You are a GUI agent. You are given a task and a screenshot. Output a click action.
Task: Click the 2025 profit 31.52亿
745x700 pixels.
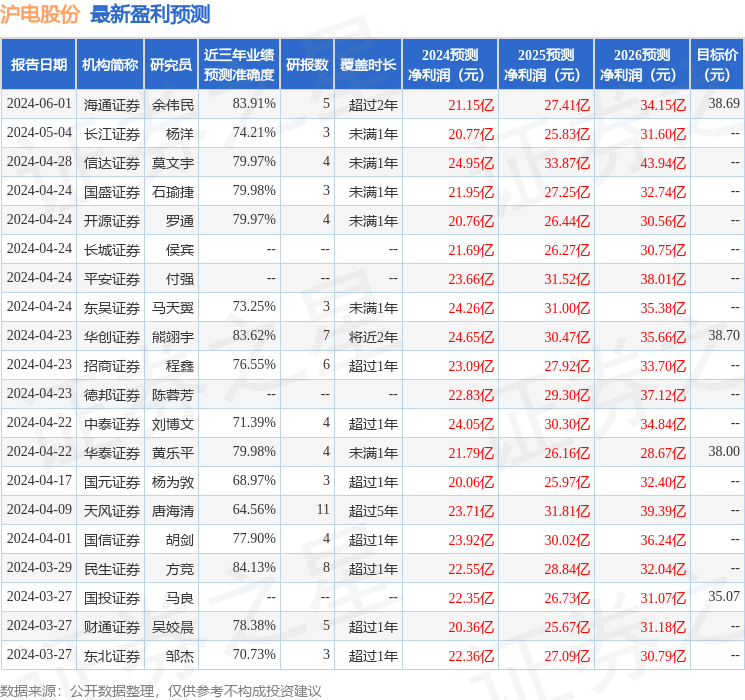[x=567, y=279]
